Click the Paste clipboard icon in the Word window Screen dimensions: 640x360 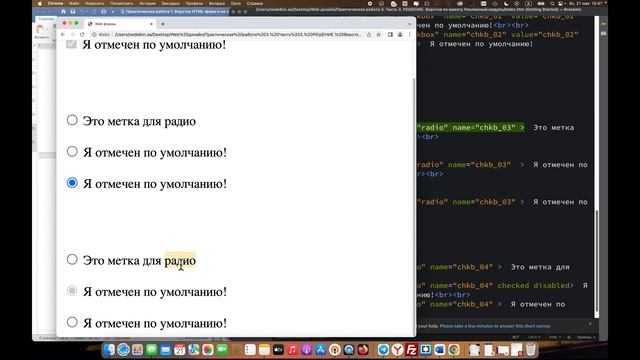pos(40,29)
